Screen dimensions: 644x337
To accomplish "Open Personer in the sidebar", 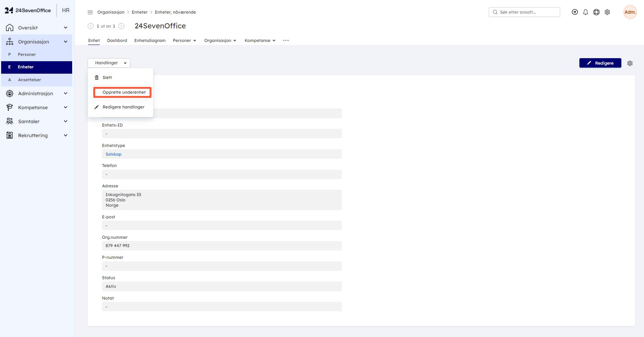I will click(37, 54).
